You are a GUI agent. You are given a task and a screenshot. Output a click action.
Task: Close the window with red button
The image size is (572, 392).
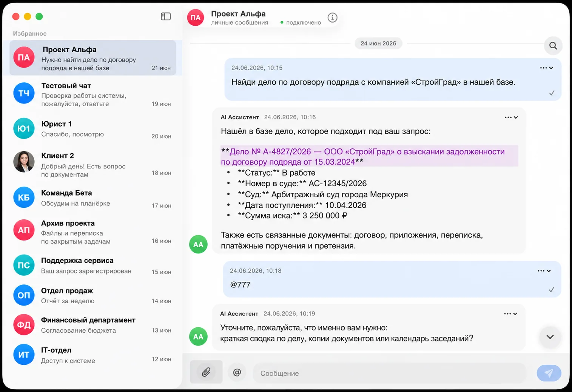click(16, 16)
